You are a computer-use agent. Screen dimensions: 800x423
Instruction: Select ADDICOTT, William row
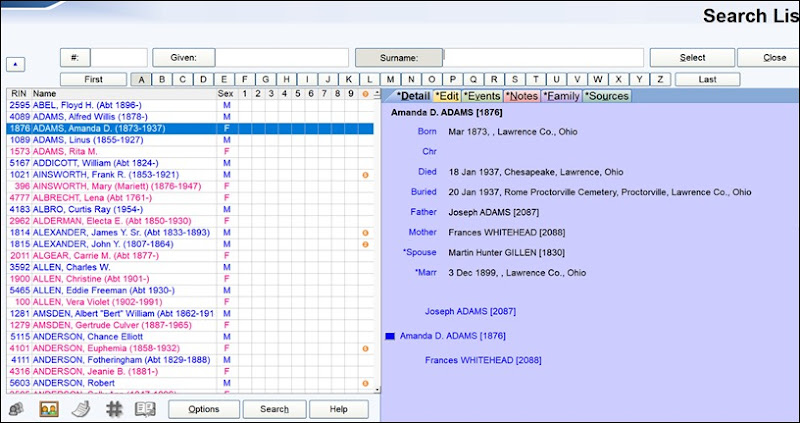click(190, 163)
